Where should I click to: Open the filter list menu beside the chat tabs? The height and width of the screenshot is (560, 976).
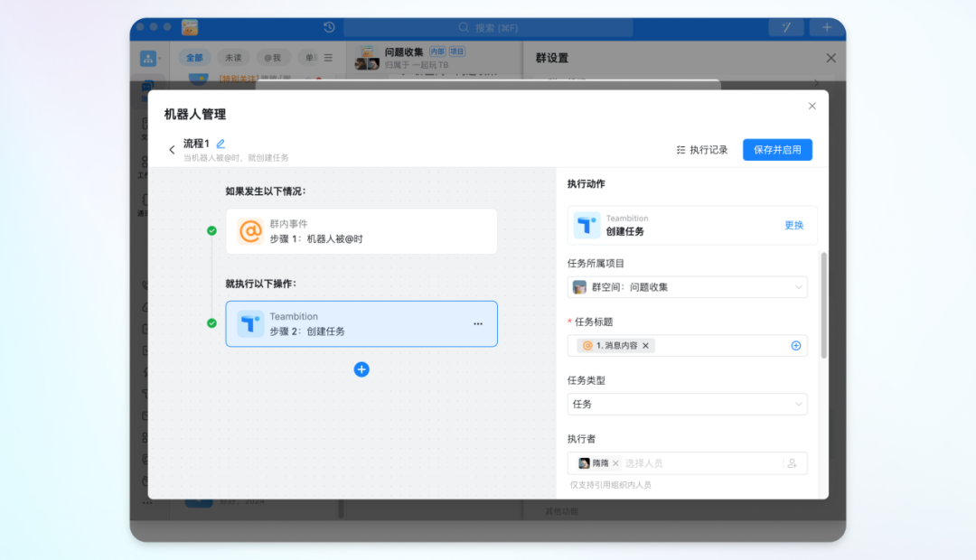click(328, 58)
